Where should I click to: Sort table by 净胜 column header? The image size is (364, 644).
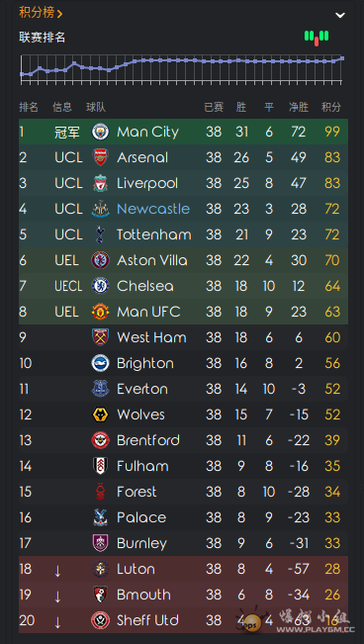[299, 108]
